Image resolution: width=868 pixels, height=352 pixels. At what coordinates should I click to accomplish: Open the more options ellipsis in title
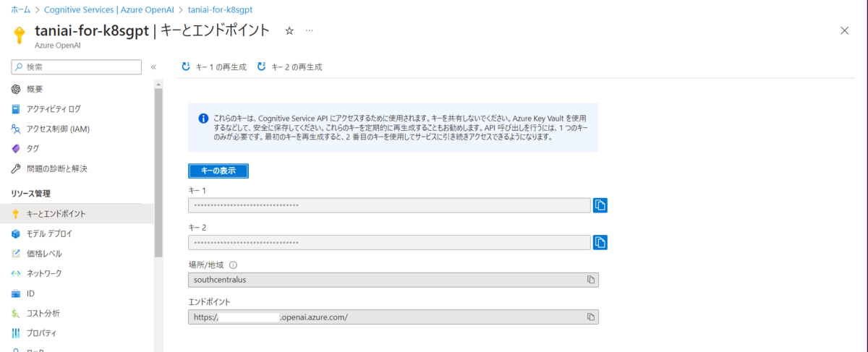310,31
